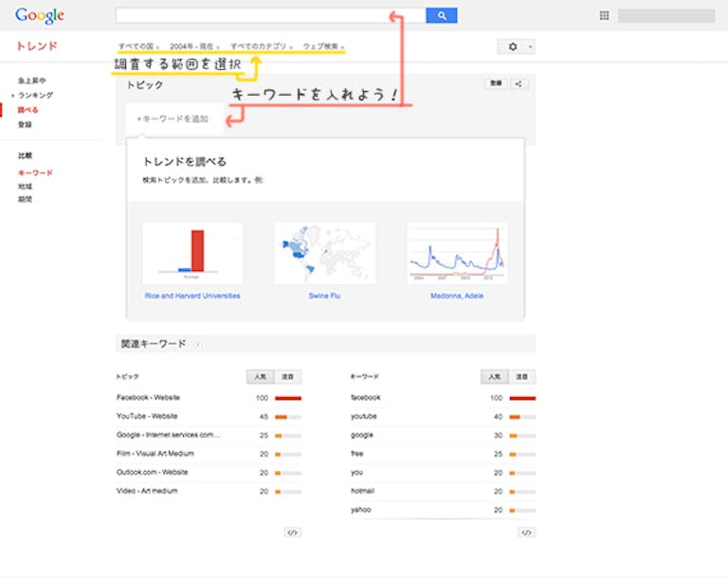Open the settings gear menu
This screenshot has width=728, height=578.
(516, 46)
